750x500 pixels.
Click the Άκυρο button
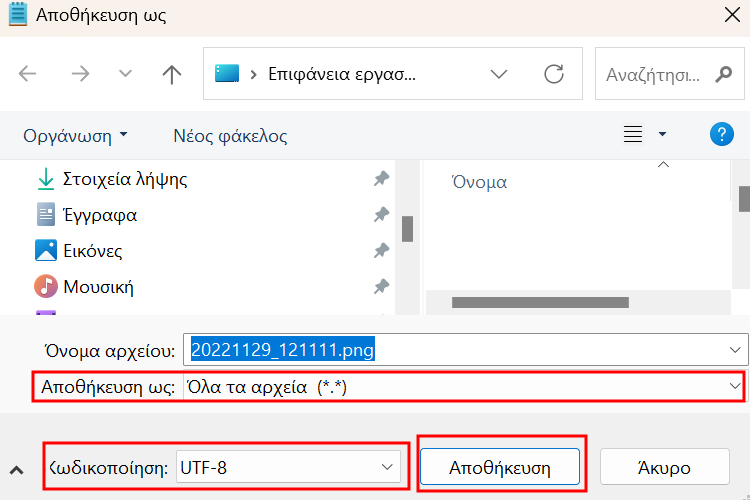tap(664, 467)
